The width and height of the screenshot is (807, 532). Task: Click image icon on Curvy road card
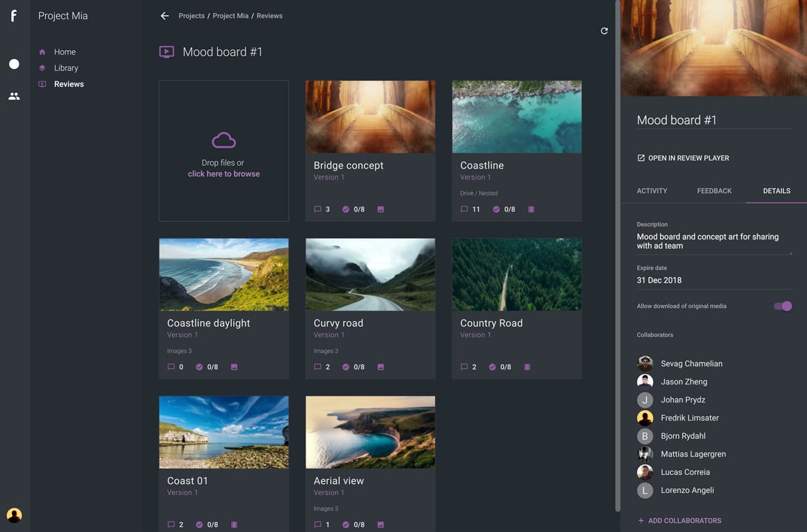381,367
